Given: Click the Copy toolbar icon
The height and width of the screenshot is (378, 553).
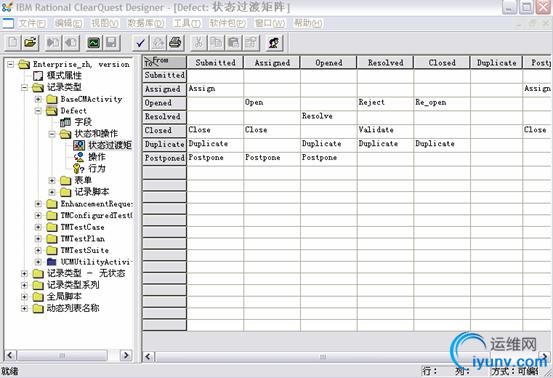Looking at the screenshot, I should tap(216, 43).
